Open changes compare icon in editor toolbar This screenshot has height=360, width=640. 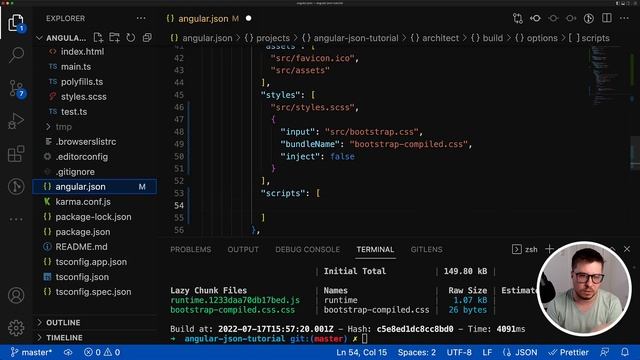[x=518, y=18]
